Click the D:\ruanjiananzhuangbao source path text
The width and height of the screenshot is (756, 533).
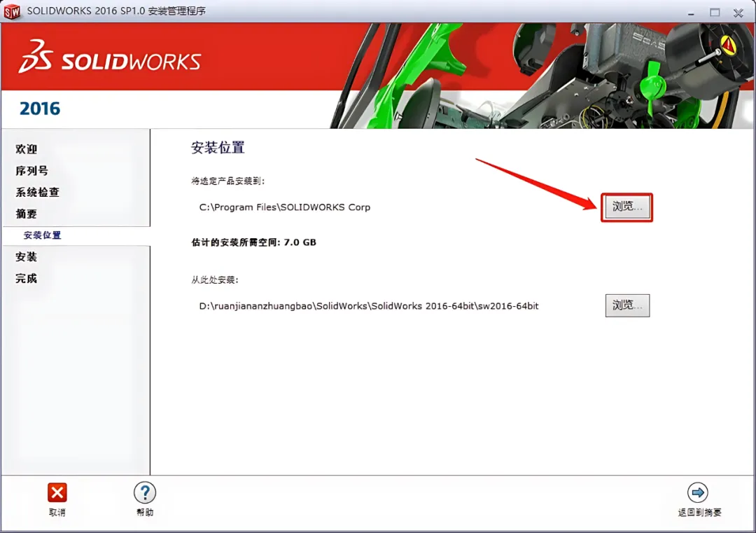(369, 306)
